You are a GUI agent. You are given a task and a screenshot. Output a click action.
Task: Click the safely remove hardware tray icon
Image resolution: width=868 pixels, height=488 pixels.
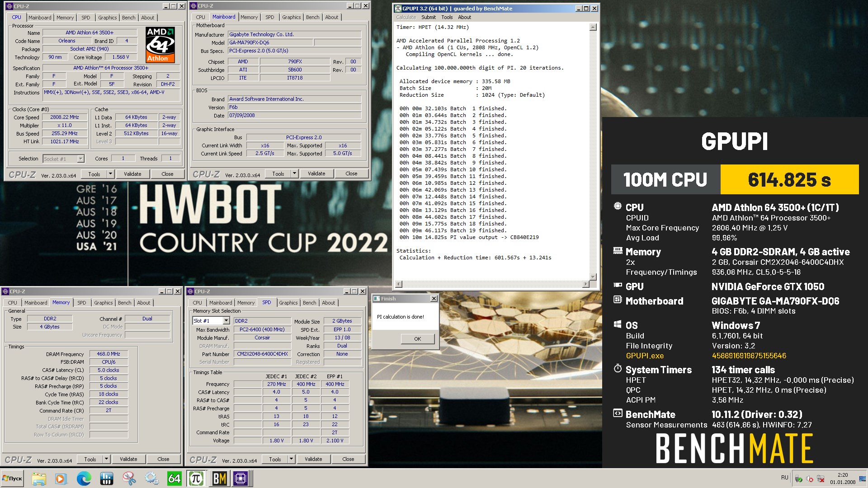(x=799, y=479)
